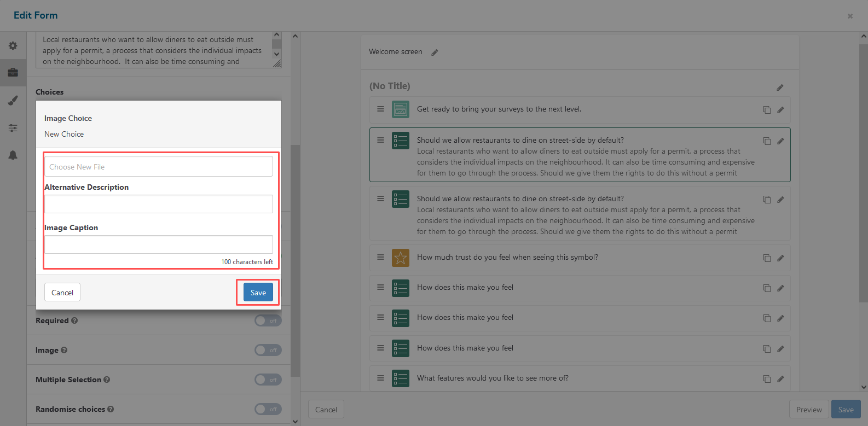Image resolution: width=868 pixels, height=426 pixels.
Task: Open the bell notifications icon in sidebar
Action: pyautogui.click(x=13, y=155)
